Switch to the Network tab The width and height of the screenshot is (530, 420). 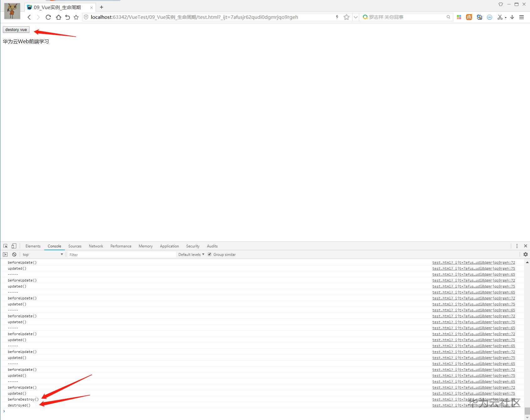[x=96, y=246]
